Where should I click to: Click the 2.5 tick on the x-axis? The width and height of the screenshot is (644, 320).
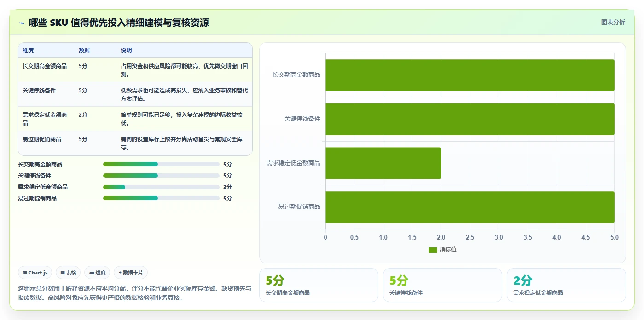470,238
